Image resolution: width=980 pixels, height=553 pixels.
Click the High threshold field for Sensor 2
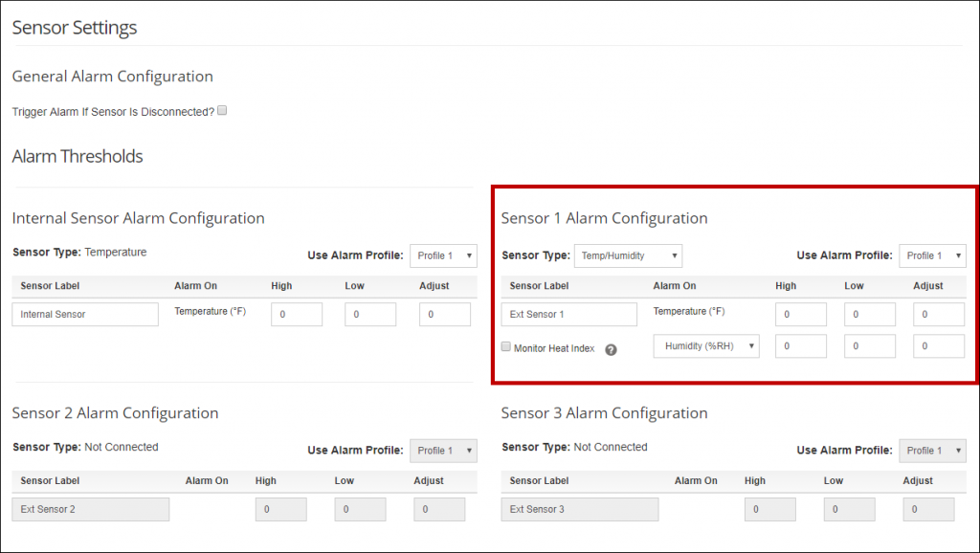(x=280, y=509)
